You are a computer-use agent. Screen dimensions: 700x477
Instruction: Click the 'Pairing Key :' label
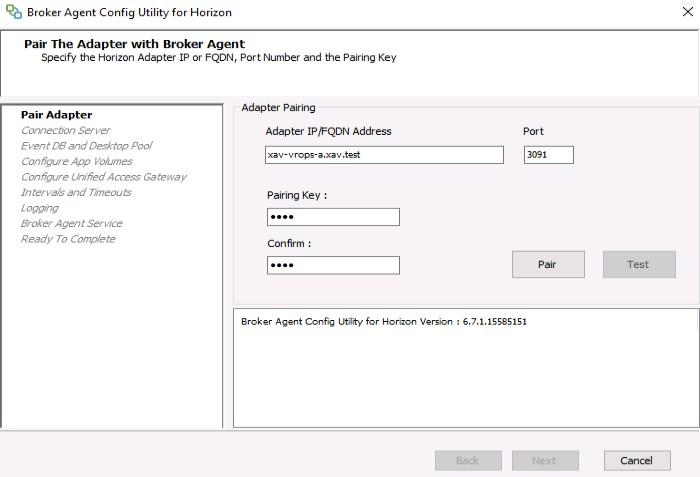[297, 195]
